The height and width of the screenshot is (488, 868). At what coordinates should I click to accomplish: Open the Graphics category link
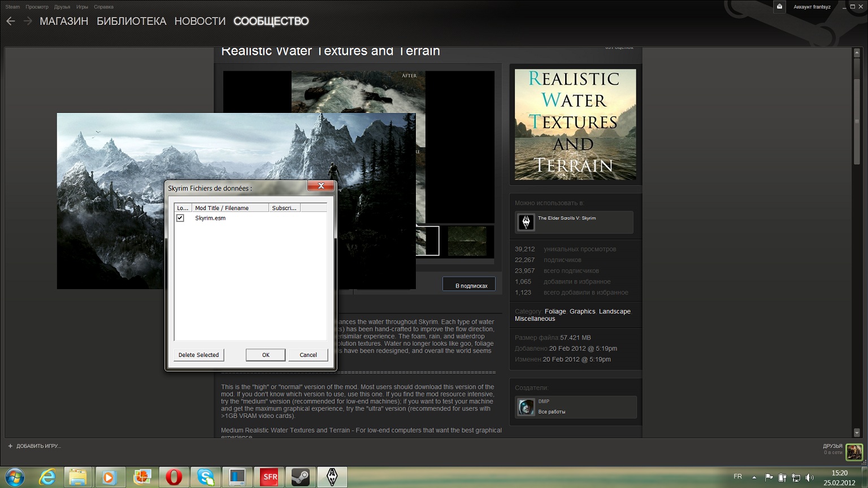[583, 312]
